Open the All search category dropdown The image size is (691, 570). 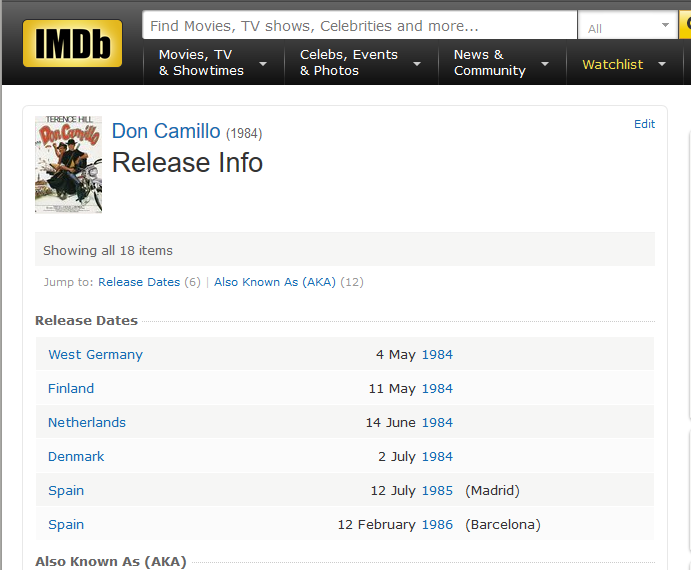pyautogui.click(x=628, y=25)
